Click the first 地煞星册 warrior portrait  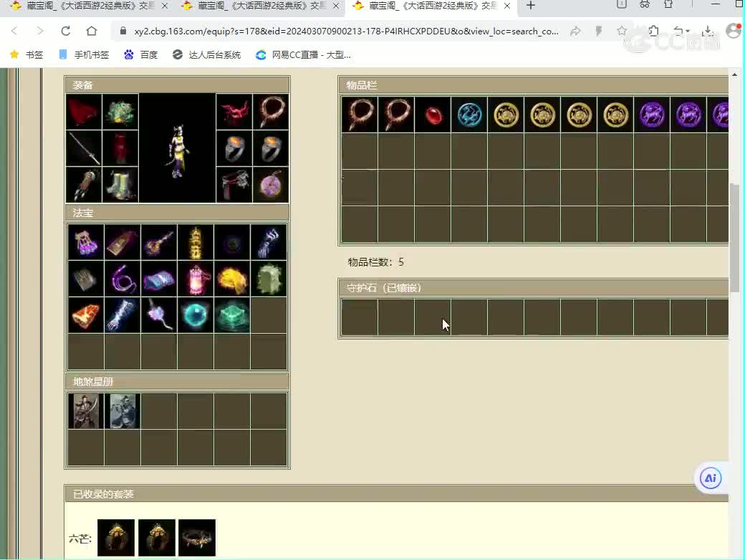click(x=85, y=411)
